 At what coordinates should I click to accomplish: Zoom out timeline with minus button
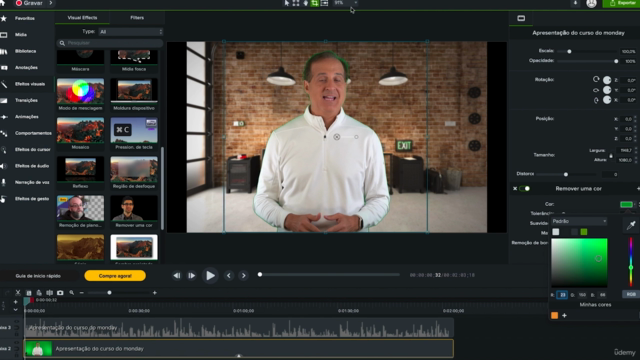82,293
